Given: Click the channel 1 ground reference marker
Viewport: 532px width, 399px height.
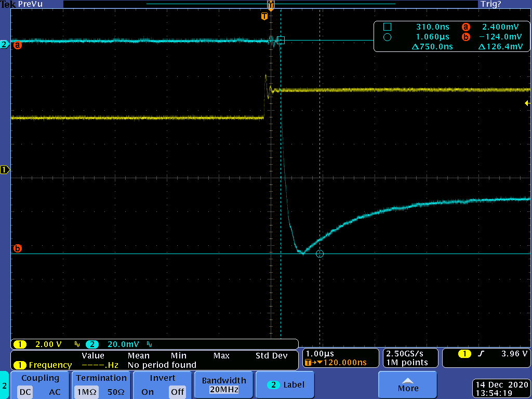Looking at the screenshot, I should point(5,170).
